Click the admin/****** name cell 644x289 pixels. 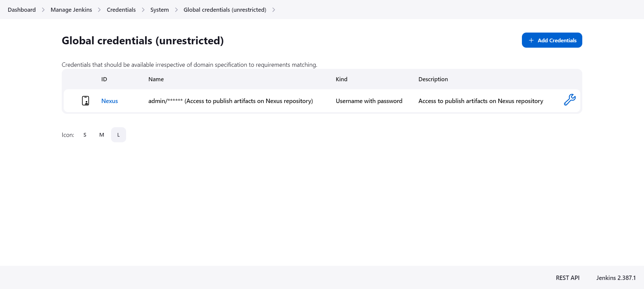pyautogui.click(x=230, y=101)
